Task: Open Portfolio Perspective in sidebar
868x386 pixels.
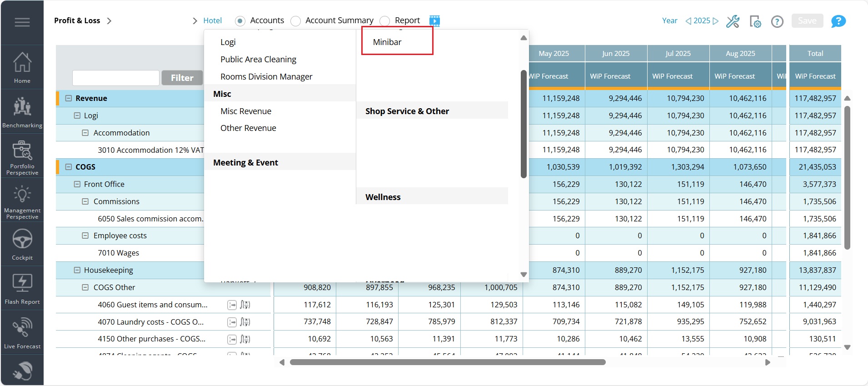Action: (x=22, y=157)
